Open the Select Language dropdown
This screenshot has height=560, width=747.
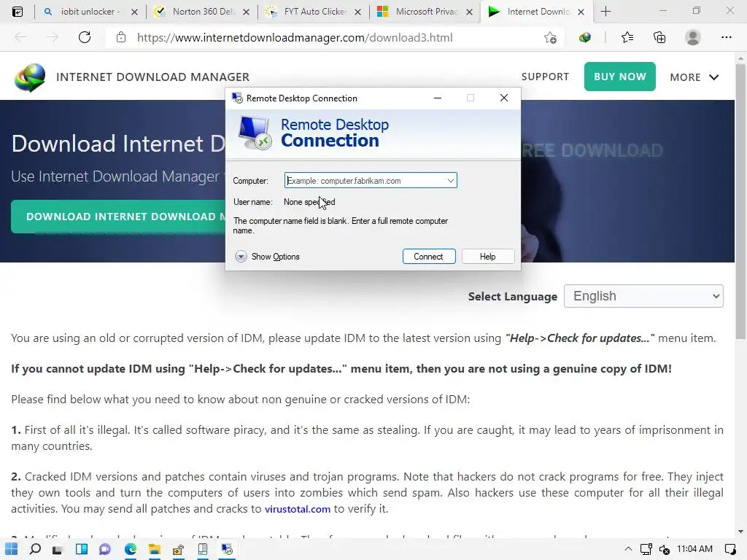click(x=643, y=296)
